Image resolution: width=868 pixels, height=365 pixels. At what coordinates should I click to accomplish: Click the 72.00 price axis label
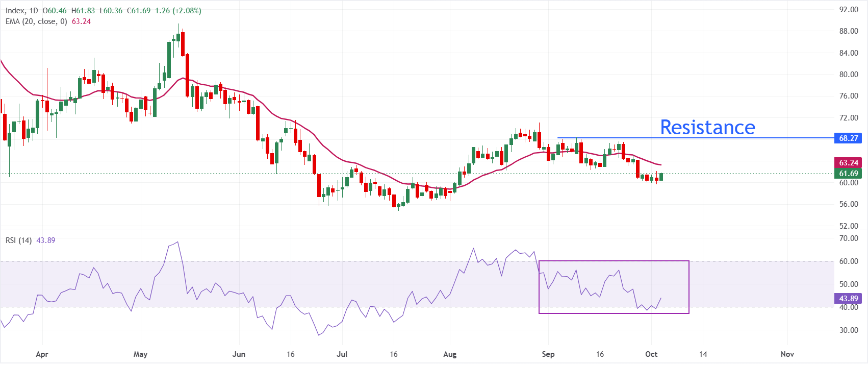(x=849, y=118)
